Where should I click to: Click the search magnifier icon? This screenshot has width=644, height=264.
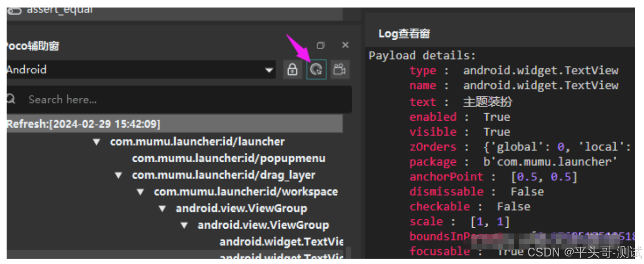pos(11,99)
